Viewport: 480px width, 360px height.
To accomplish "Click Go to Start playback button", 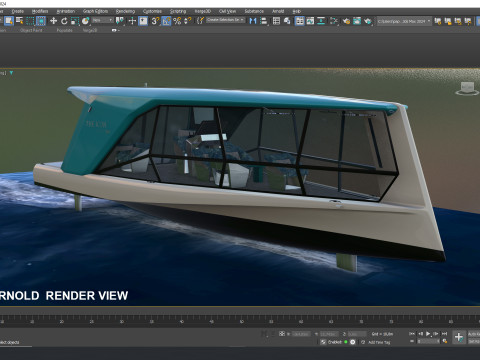I will tap(412, 334).
